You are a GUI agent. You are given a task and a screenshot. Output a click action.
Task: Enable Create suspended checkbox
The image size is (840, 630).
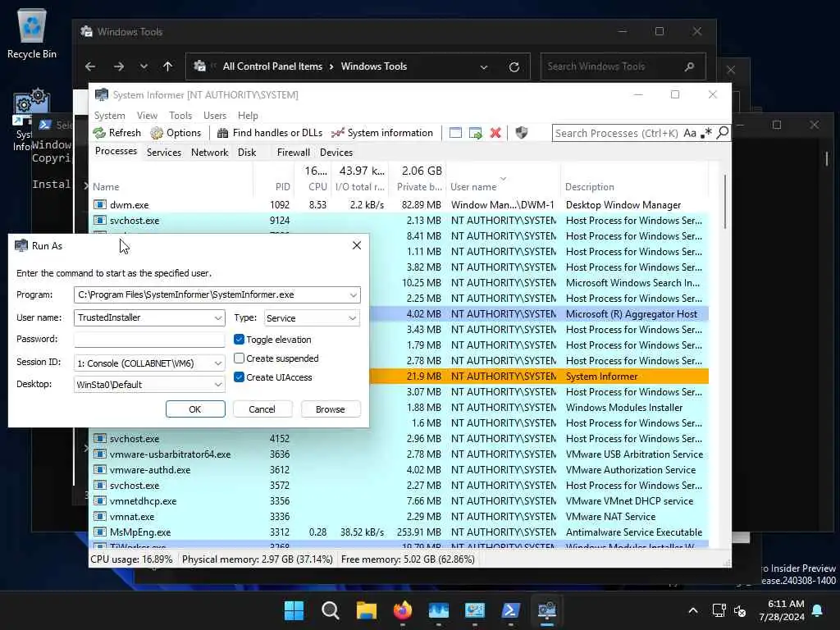(239, 358)
